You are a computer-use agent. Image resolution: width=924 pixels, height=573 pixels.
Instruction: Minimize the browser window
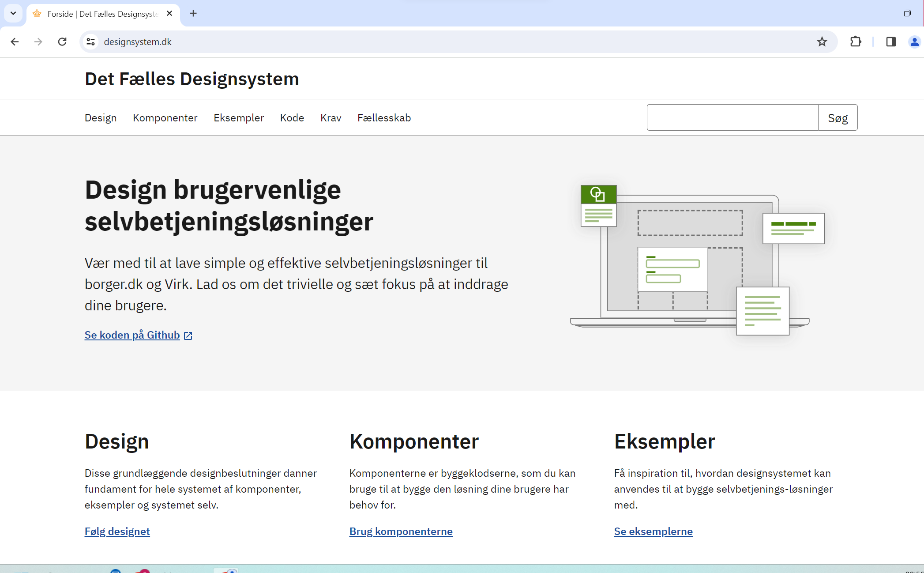coord(877,13)
